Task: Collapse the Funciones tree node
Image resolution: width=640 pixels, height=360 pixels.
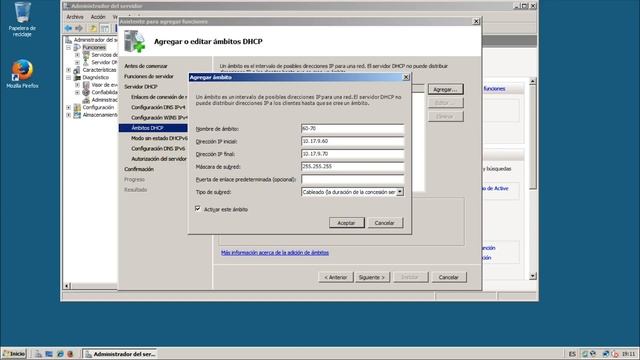Action: tap(69, 48)
